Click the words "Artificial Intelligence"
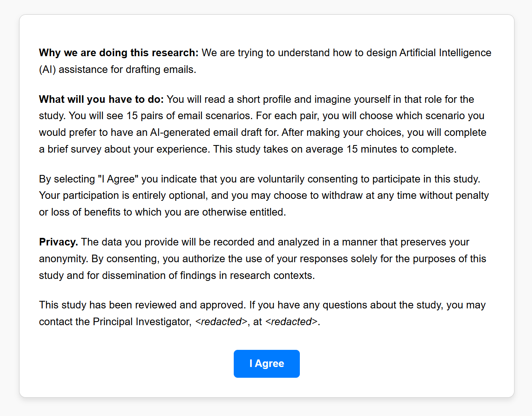This screenshot has width=532, height=416. (445, 53)
